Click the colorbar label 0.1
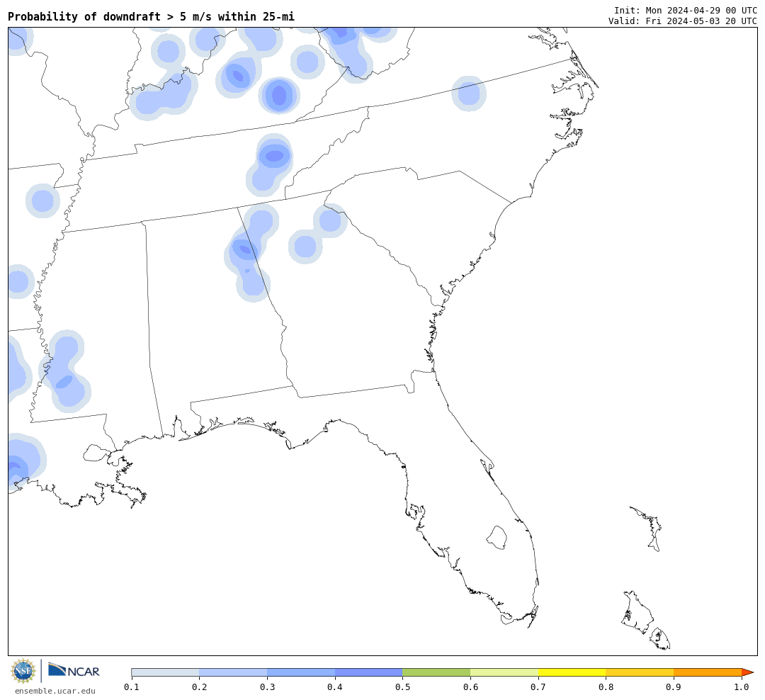 pyautogui.click(x=131, y=687)
